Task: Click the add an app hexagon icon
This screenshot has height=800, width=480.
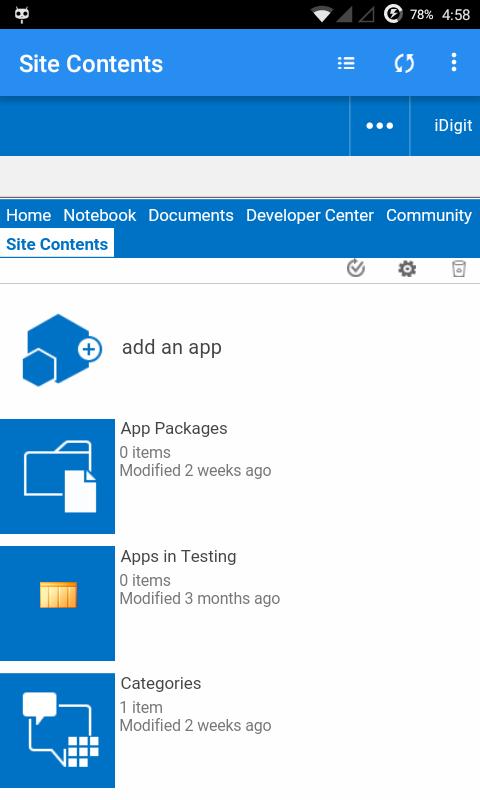Action: click(62, 350)
